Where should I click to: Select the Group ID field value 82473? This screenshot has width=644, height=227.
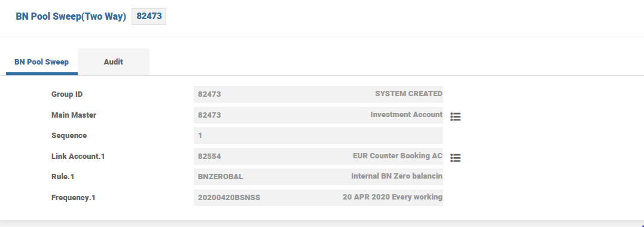click(318, 94)
